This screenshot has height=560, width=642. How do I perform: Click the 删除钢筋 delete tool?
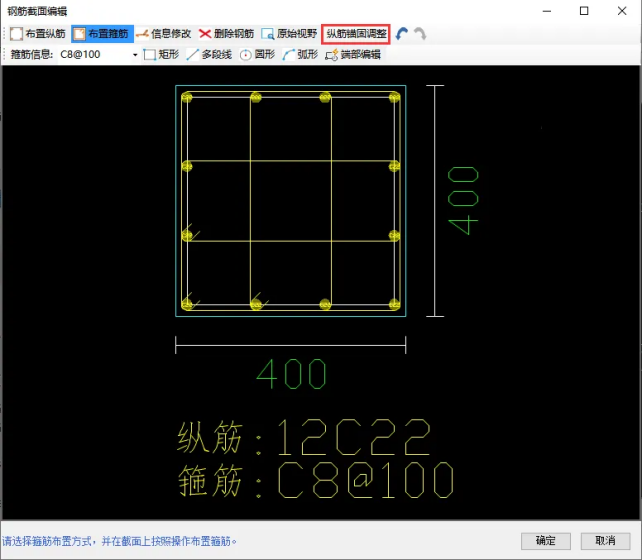pos(226,33)
